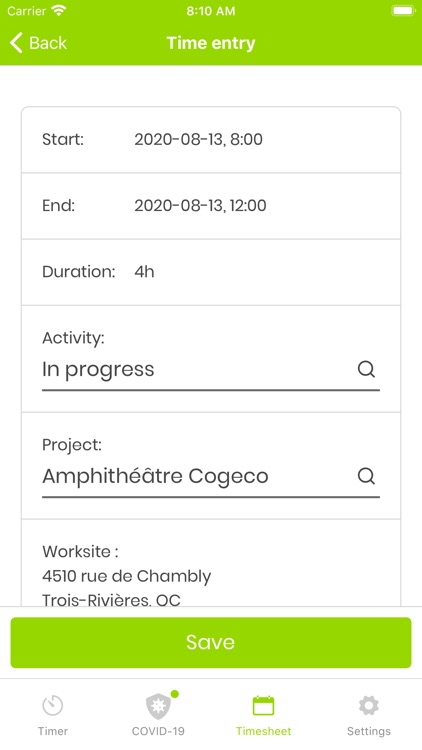Tap the Worksite address 4510 rue de Chambly
Image resolution: width=422 pixels, height=750 pixels.
(x=126, y=576)
